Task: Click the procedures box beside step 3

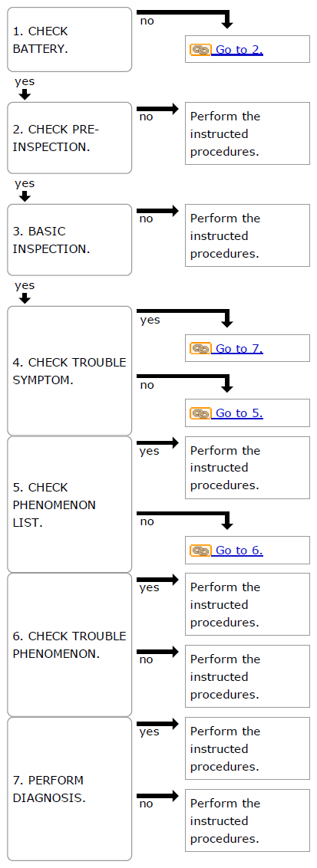Action: [x=247, y=235]
